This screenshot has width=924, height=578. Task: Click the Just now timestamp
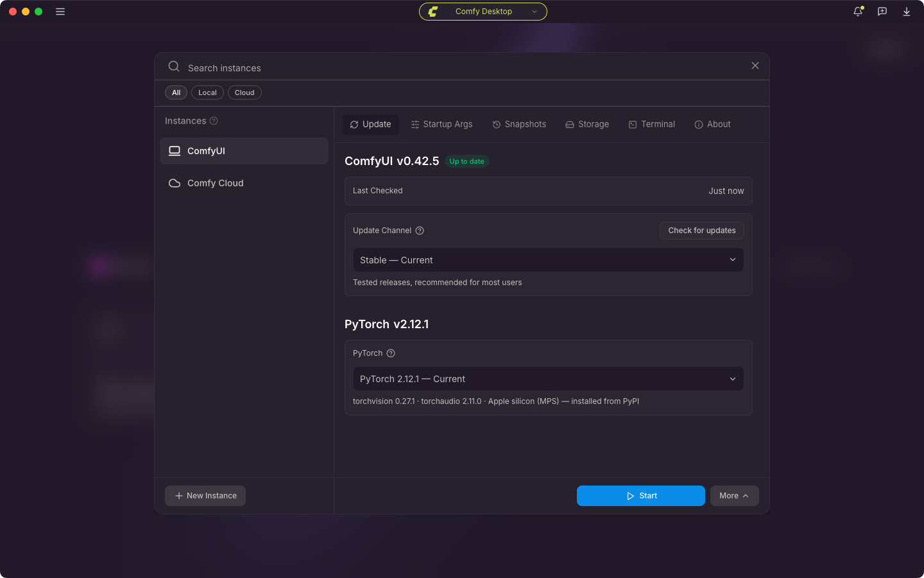[726, 191]
